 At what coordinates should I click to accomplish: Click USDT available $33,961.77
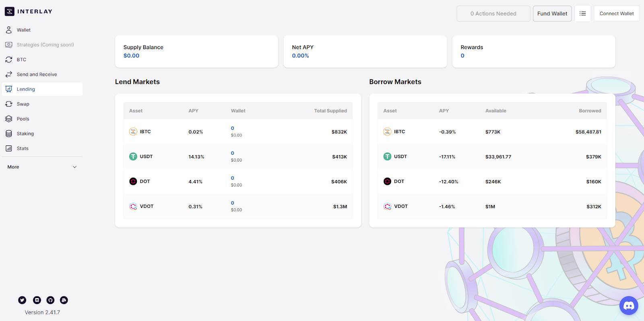click(x=498, y=157)
